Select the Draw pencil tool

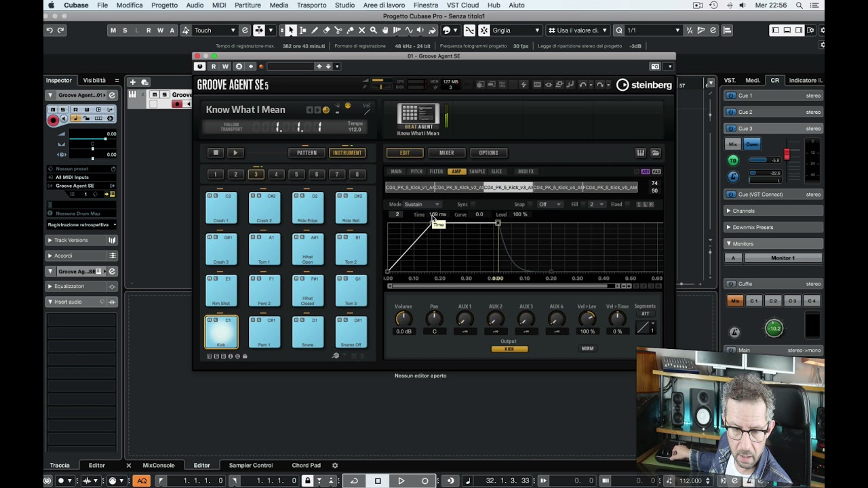tap(314, 30)
